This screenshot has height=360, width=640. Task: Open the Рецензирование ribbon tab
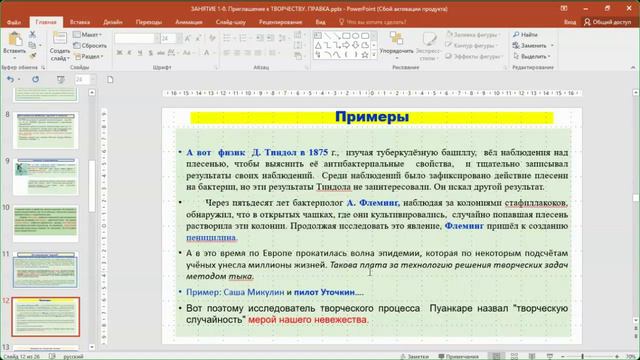pos(280,22)
